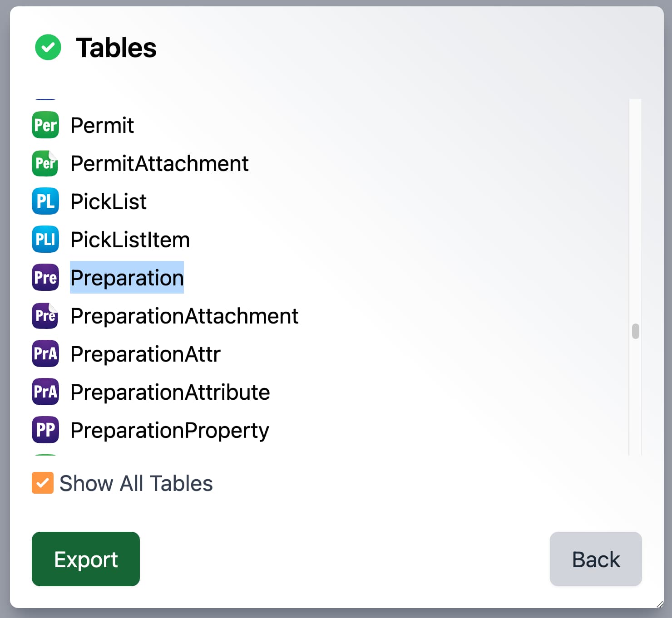Open the Permit table
Screen dimensions: 672x618
click(x=102, y=125)
